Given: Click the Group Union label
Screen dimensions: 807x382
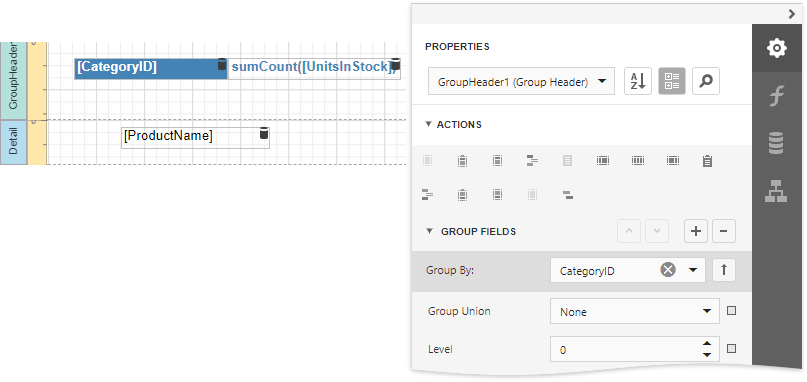Looking at the screenshot, I should pos(459,311).
